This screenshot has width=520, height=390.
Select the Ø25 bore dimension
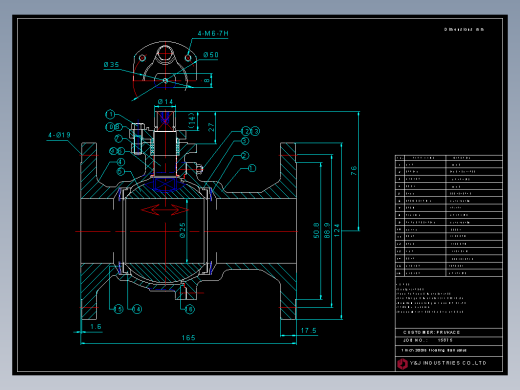183,230
